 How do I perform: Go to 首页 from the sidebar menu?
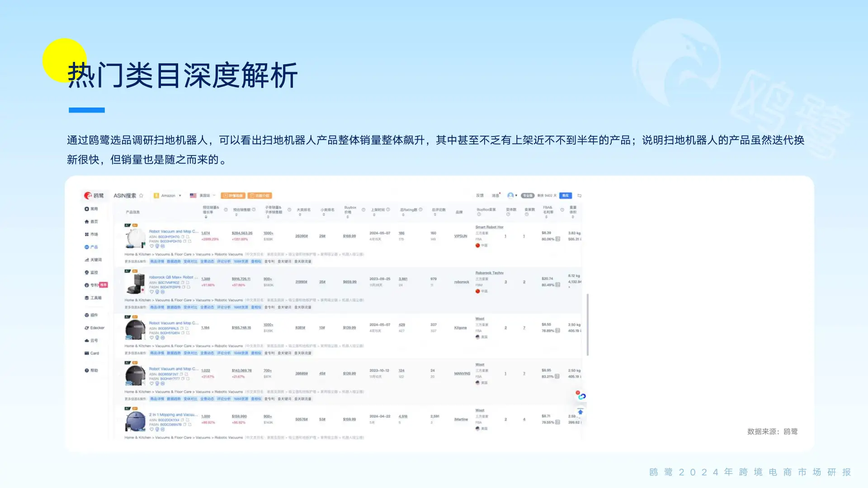tap(92, 222)
